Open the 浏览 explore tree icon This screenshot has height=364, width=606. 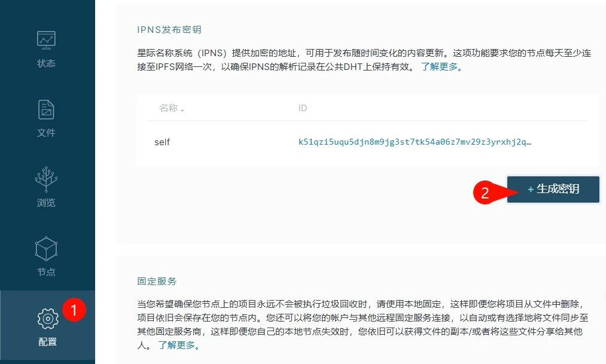tap(46, 179)
